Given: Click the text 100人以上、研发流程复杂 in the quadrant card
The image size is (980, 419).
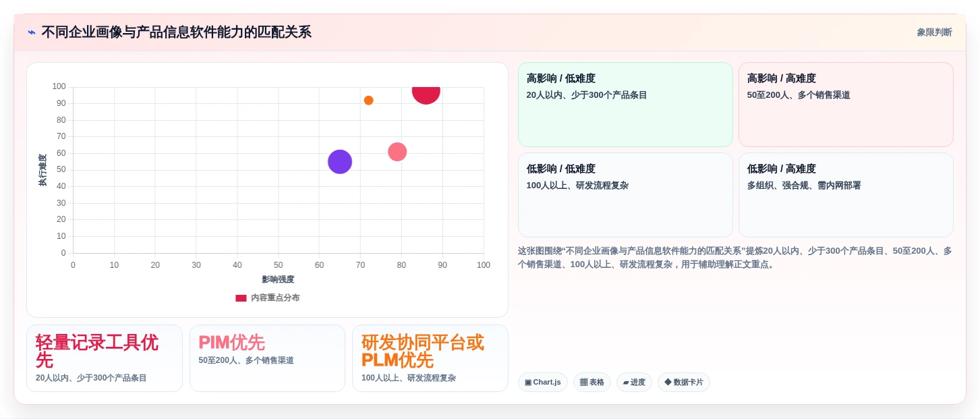Looking at the screenshot, I should [577, 186].
